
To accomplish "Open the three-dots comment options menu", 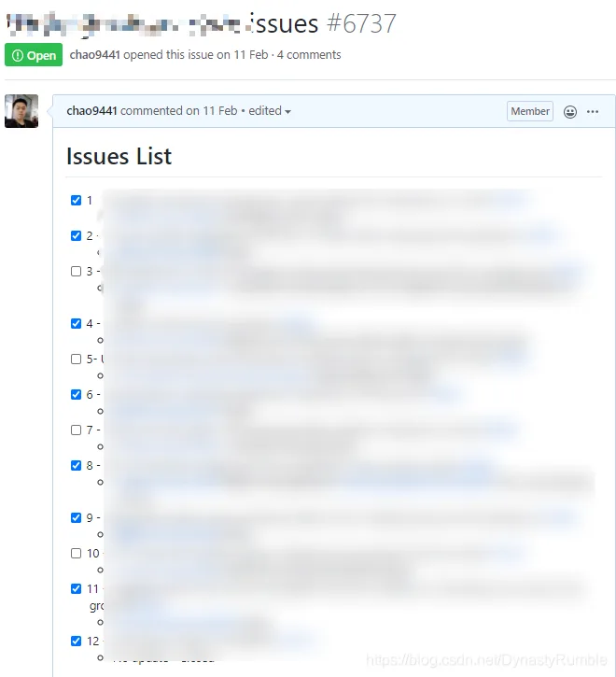I will click(x=593, y=112).
